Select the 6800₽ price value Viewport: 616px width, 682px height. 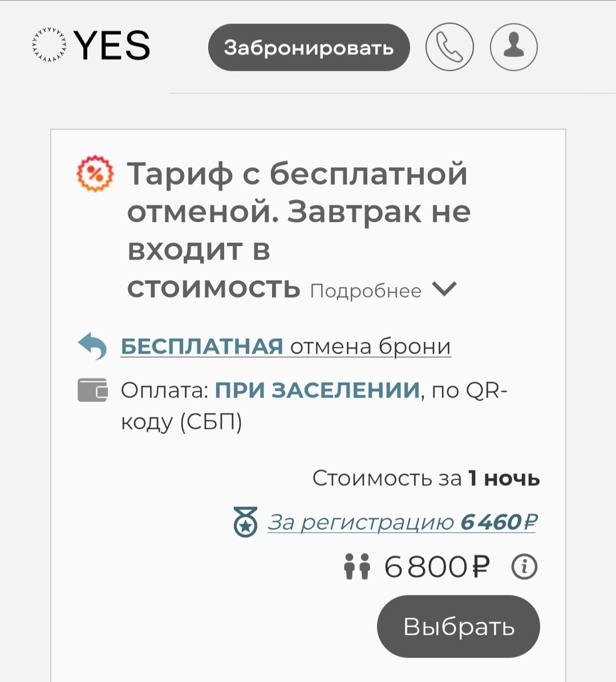(437, 565)
